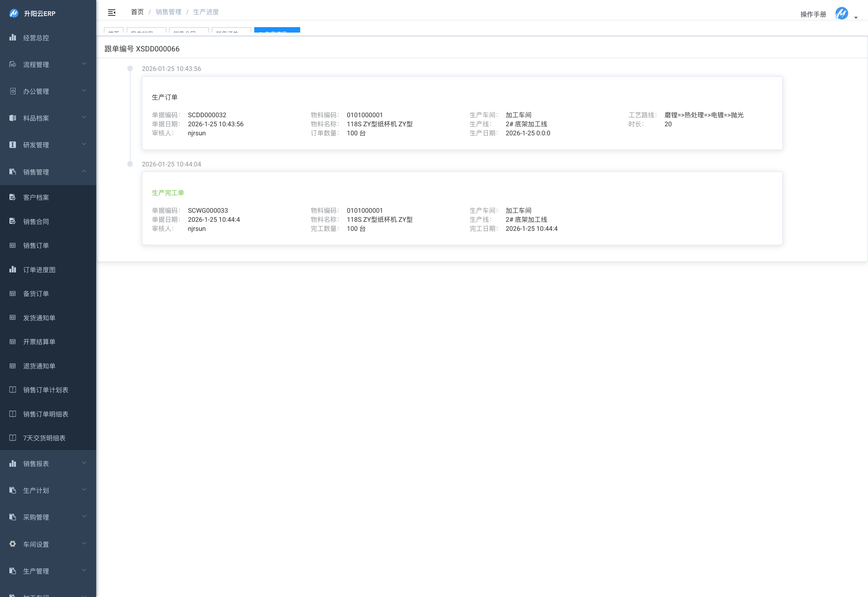Click the sidebar collapse hamburger icon
The height and width of the screenshot is (597, 868).
(111, 13)
